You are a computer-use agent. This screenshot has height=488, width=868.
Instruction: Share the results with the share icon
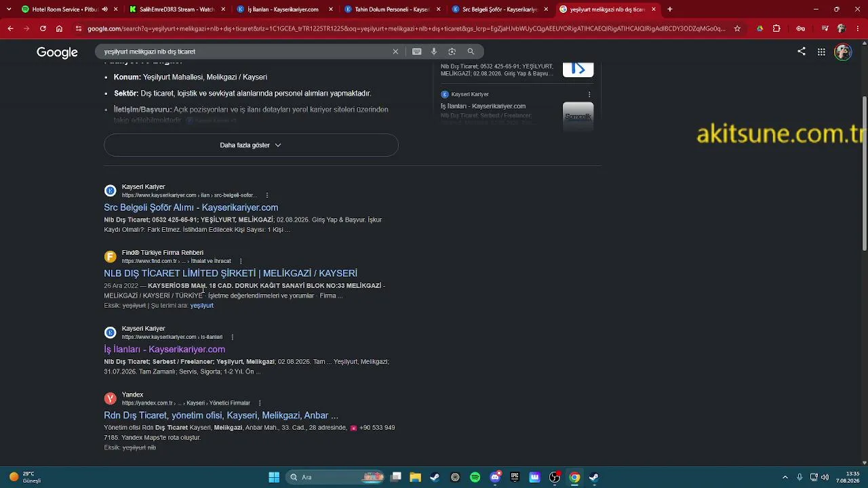coord(802,52)
